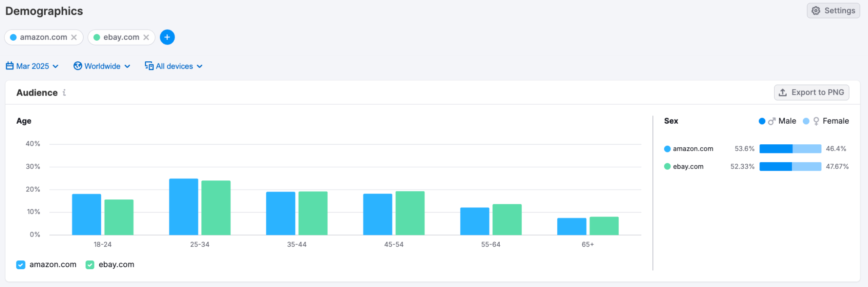Viewport: 868px width, 287px height.
Task: Open the Worldwide location dropdown
Action: pos(102,66)
